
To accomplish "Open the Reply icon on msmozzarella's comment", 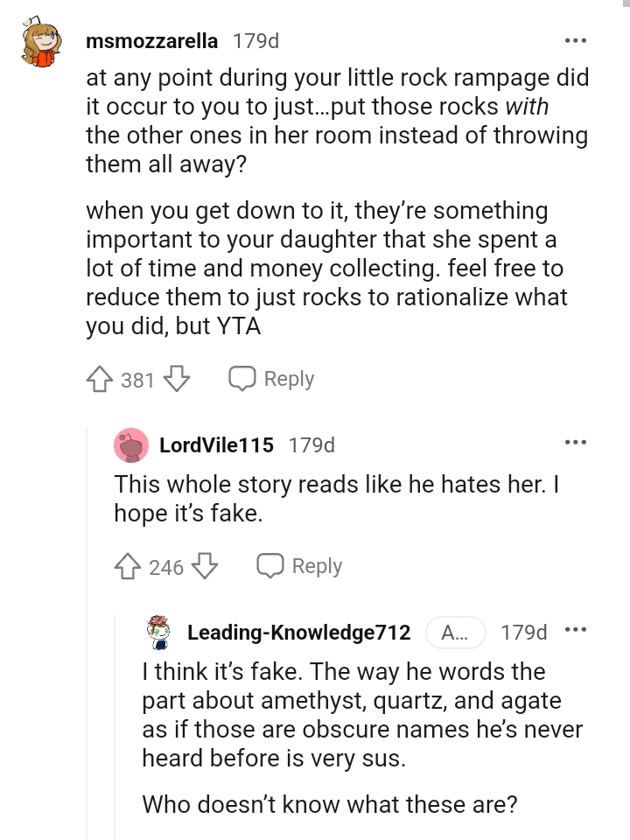I will (242, 378).
